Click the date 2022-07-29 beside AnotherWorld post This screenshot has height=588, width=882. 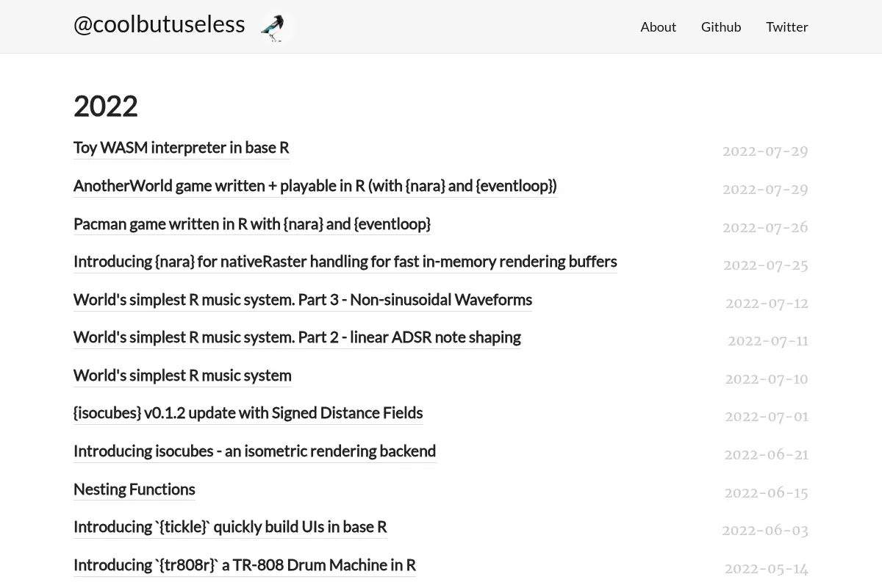765,190
